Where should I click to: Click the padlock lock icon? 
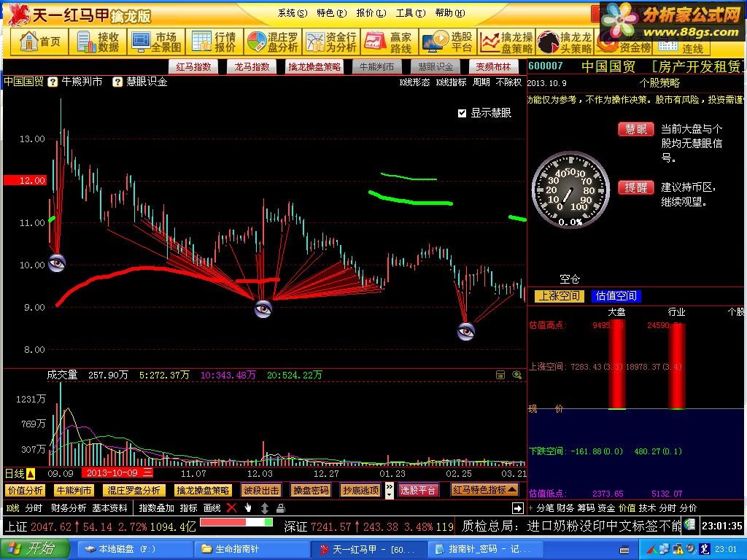281,508
